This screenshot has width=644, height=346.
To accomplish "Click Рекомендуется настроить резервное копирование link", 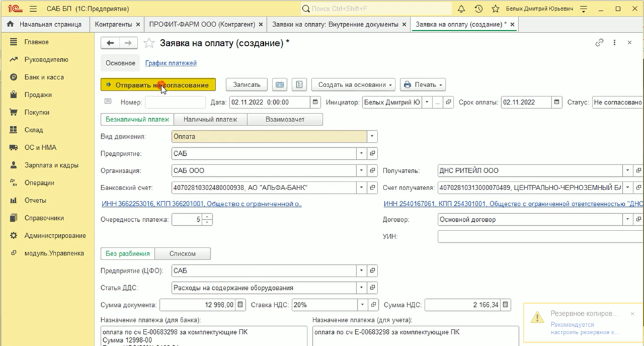I will (x=585, y=328).
